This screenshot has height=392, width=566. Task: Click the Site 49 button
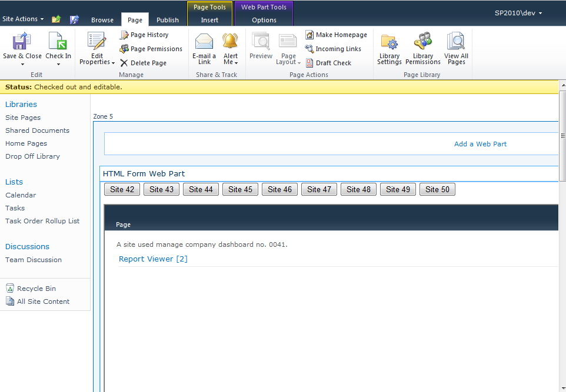pyautogui.click(x=398, y=189)
